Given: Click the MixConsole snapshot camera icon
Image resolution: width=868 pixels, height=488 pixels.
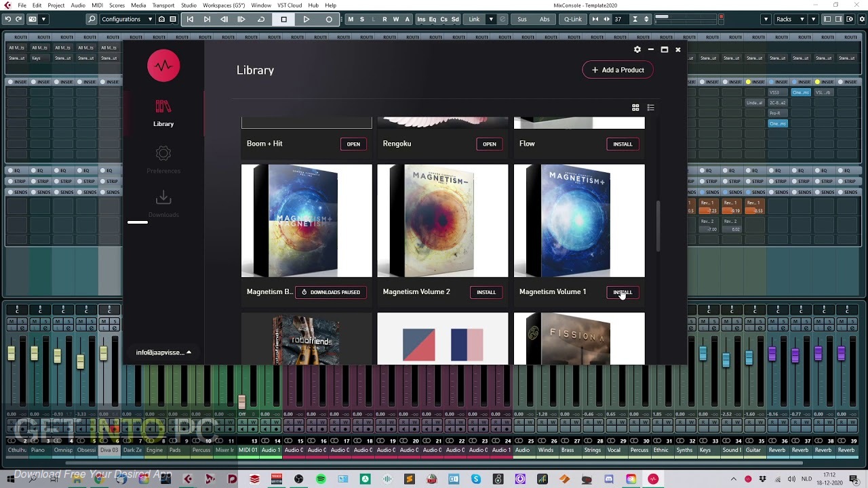Looking at the screenshot, I should click(33, 19).
